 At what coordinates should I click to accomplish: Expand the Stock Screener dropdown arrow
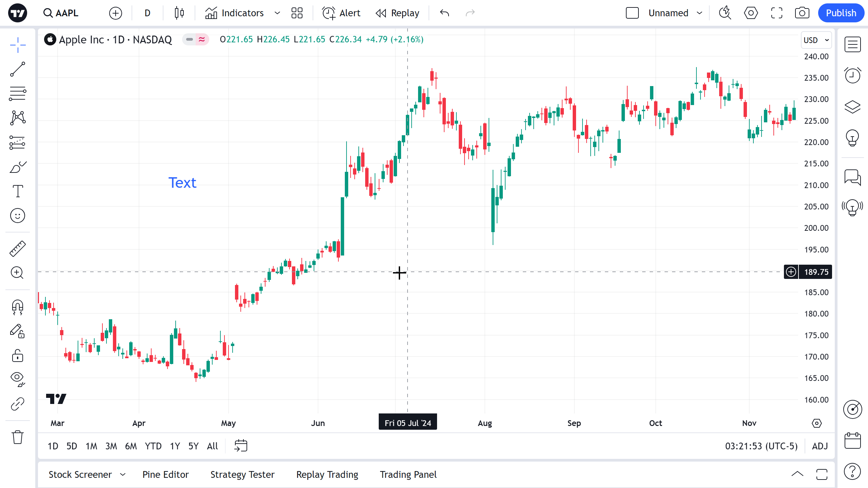tap(123, 474)
